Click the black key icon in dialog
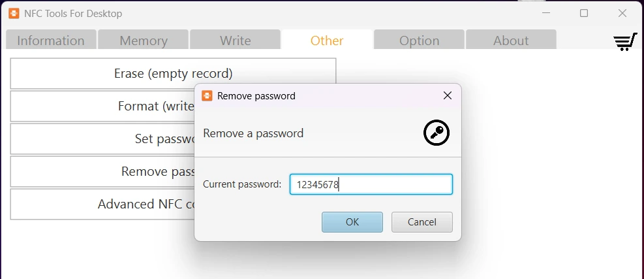 click(x=436, y=133)
